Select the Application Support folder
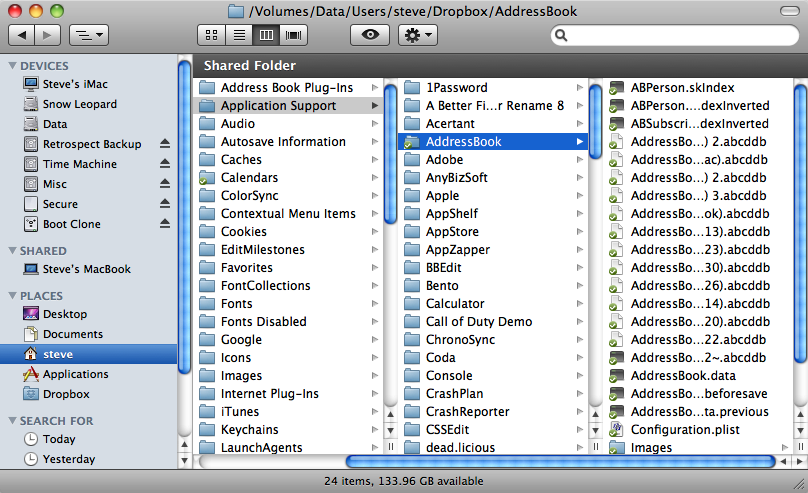 point(289,106)
